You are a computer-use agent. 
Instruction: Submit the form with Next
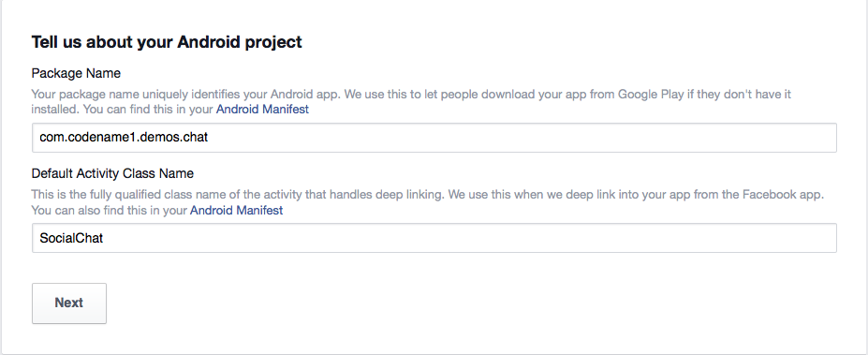[69, 303]
